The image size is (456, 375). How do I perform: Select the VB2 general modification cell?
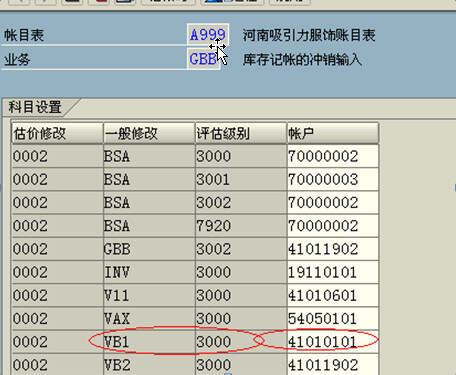click(x=149, y=365)
